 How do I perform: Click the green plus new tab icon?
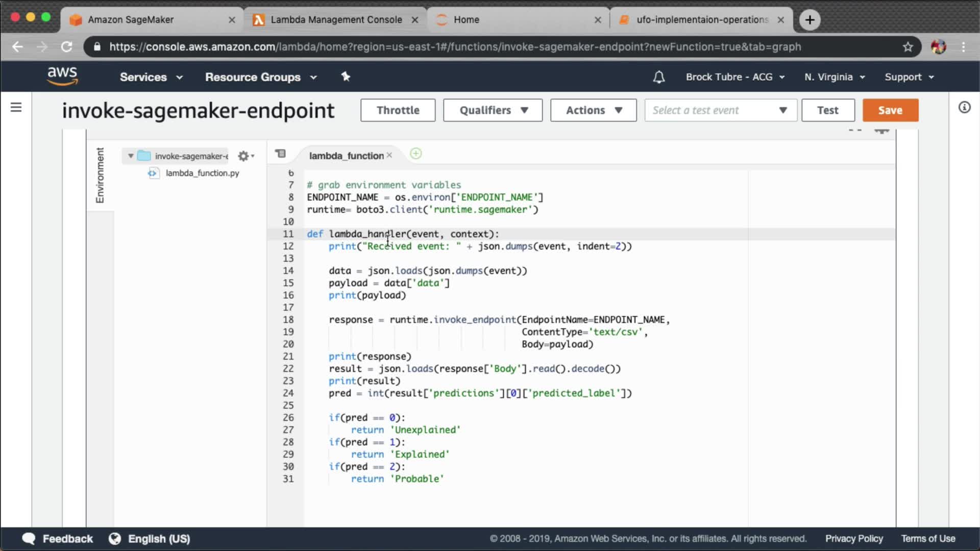(416, 154)
